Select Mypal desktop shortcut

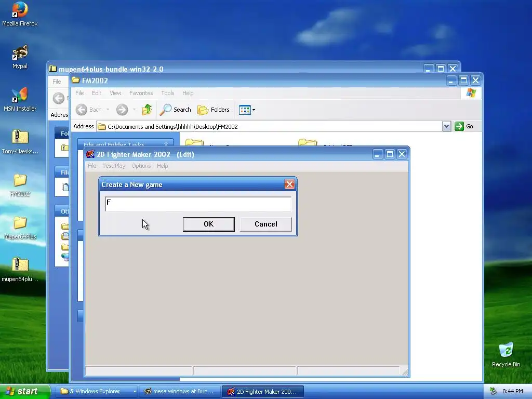click(x=20, y=57)
